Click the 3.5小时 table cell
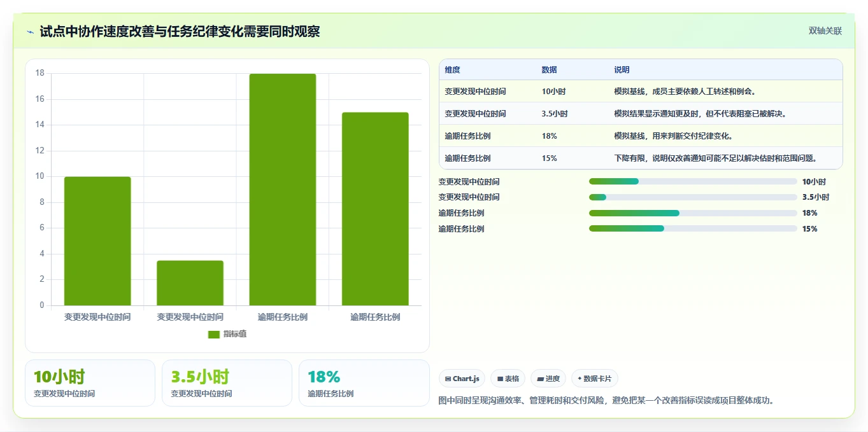868x432 pixels. pyautogui.click(x=555, y=114)
